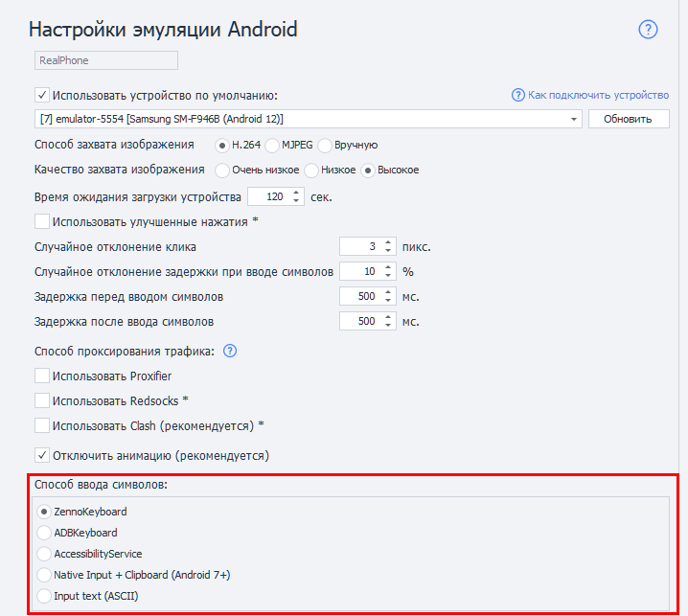688x616 pixels.
Task: Open the help icon beside Android emulation title
Action: coord(648,30)
